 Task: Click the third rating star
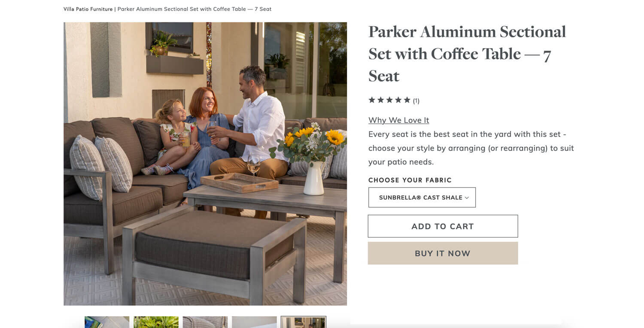pos(389,100)
